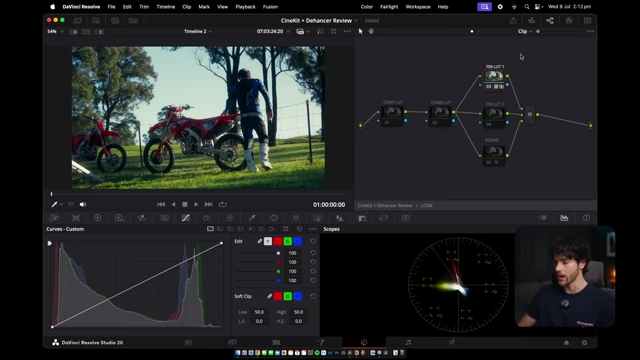Open the Fairlight page in bottom navigation
This screenshot has height=360, width=640.
click(x=408, y=342)
